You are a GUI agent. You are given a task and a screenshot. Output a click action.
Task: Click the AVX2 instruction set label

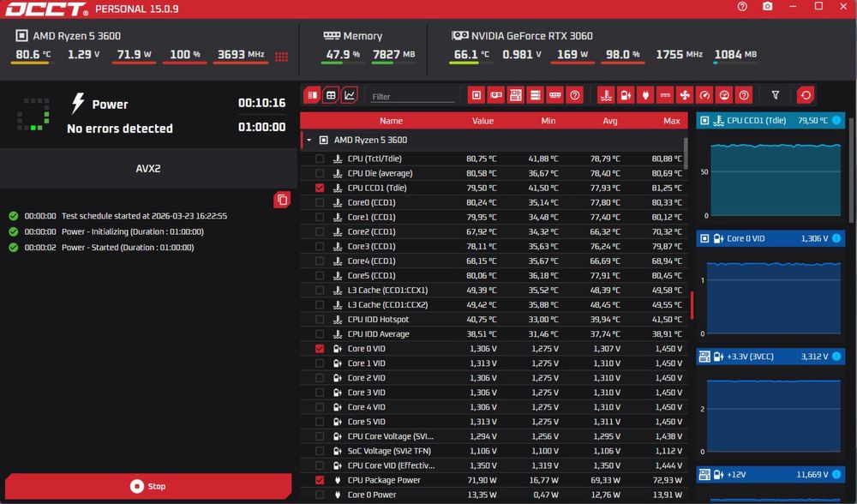(x=148, y=168)
